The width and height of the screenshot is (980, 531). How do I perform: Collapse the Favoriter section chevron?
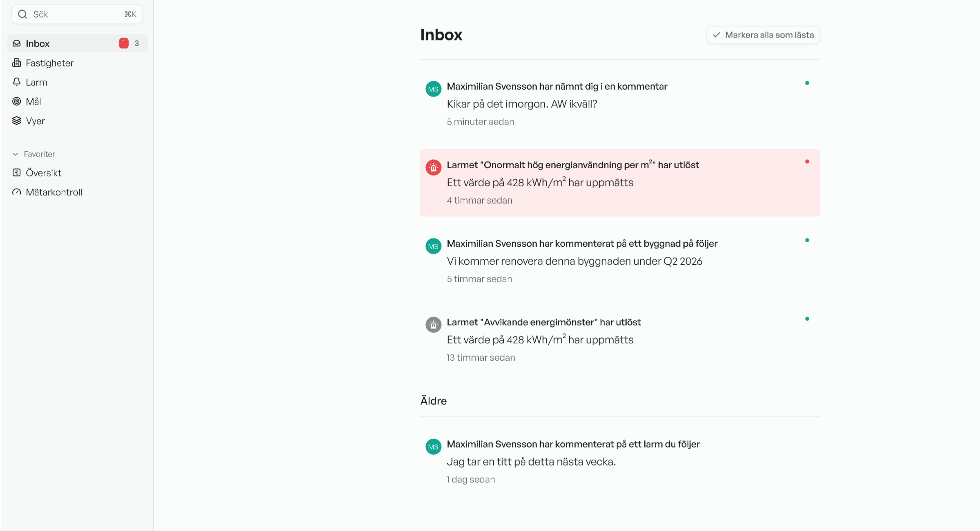(x=16, y=154)
